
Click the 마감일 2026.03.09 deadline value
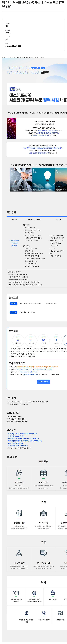13,46
